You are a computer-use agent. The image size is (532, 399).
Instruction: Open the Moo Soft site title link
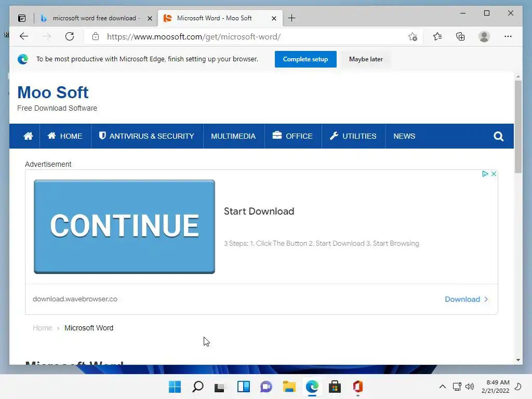point(53,92)
